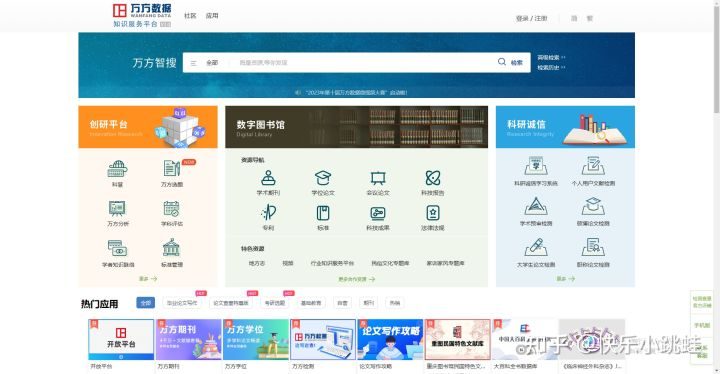
Task: Open the 学者知识脉络 icon
Action: [x=117, y=248]
